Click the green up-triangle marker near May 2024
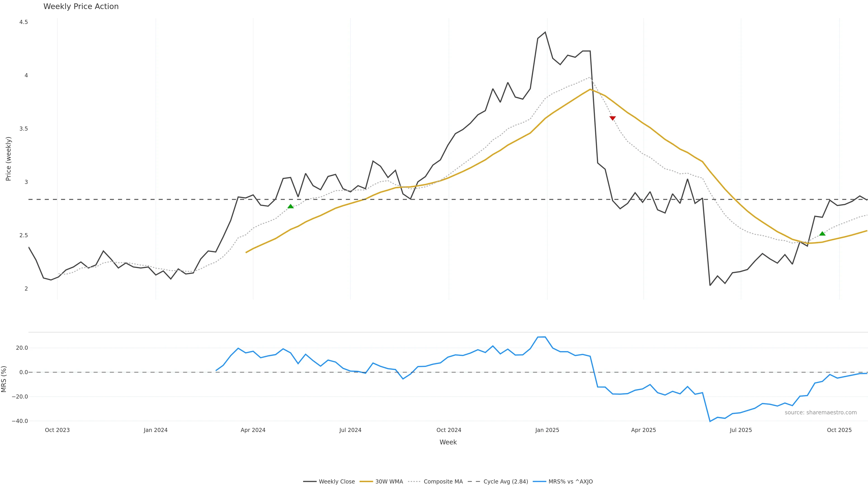Image resolution: width=868 pixels, height=488 pixels. [x=290, y=206]
